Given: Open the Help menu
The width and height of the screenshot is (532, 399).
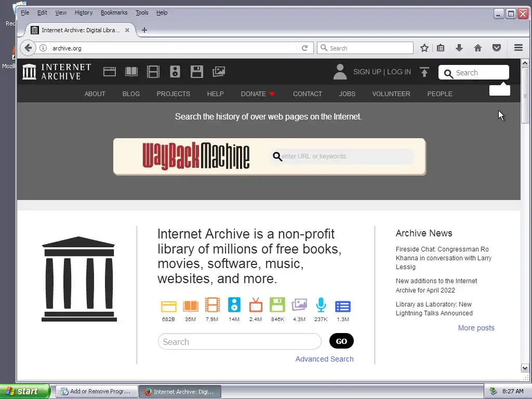Looking at the screenshot, I should tap(162, 12).
